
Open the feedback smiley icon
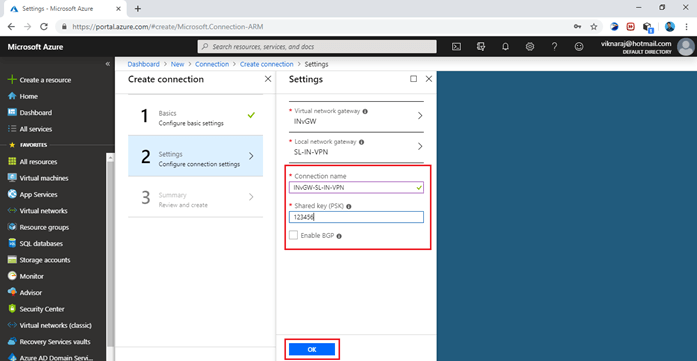578,47
